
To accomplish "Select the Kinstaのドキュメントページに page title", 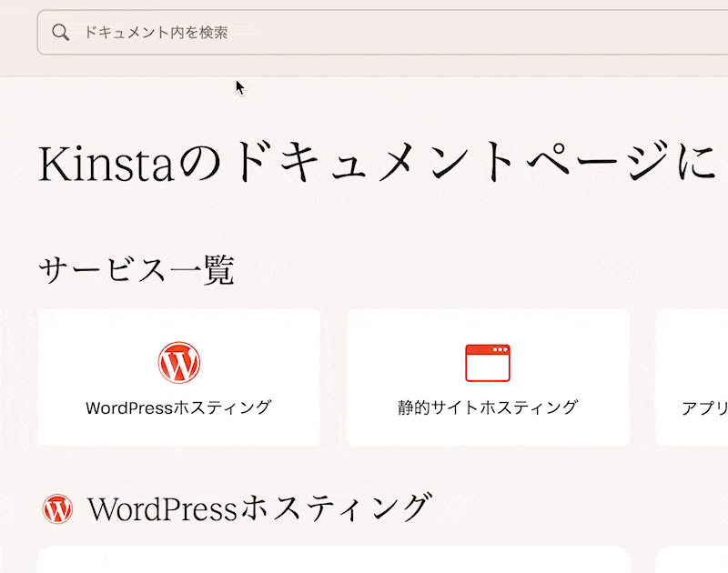I will click(377, 162).
